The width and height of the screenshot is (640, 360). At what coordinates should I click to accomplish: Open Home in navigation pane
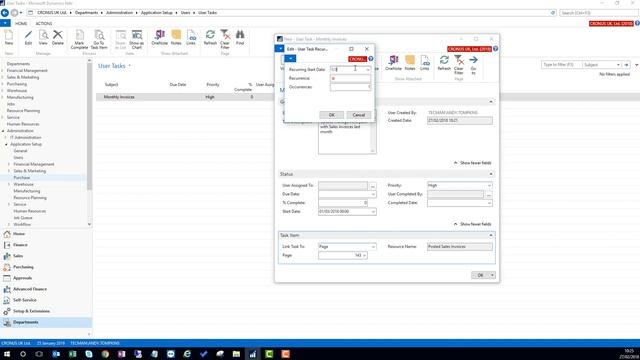pyautogui.click(x=19, y=234)
